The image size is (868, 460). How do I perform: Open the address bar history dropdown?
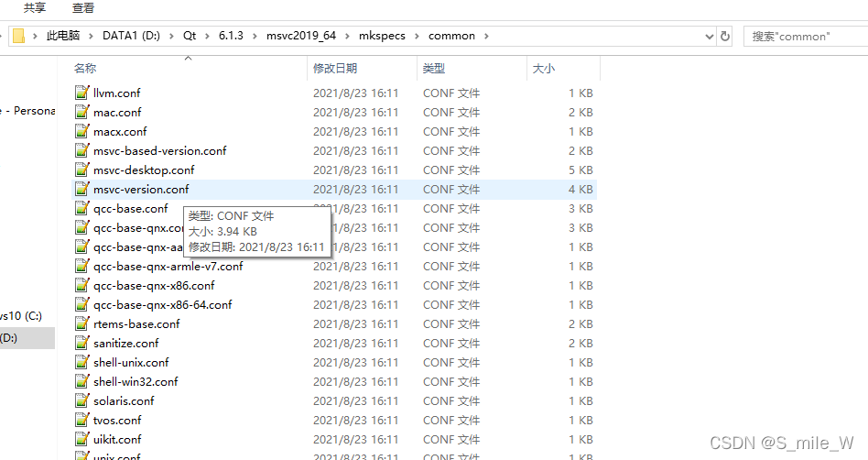(709, 37)
